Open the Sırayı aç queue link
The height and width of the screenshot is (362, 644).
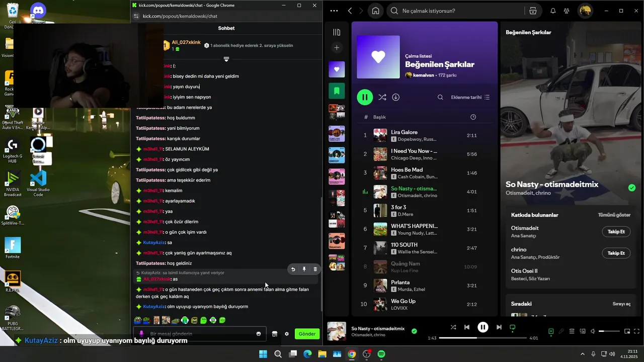coord(621,304)
